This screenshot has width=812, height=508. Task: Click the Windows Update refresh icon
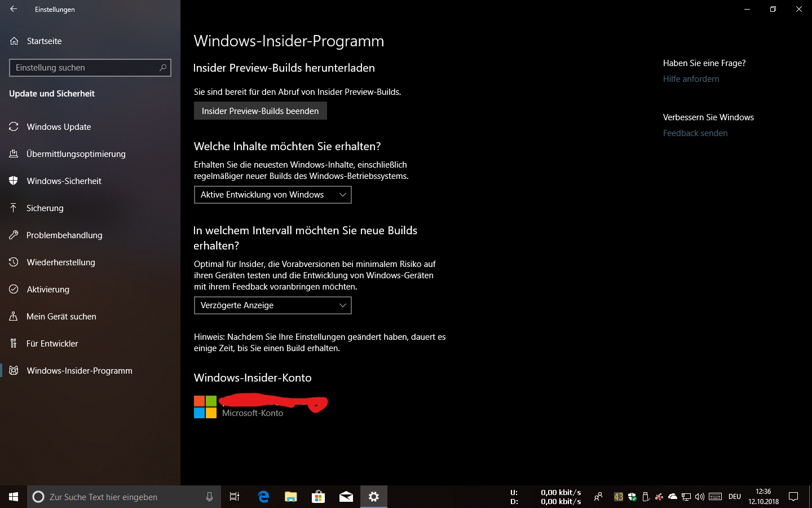[x=14, y=127]
